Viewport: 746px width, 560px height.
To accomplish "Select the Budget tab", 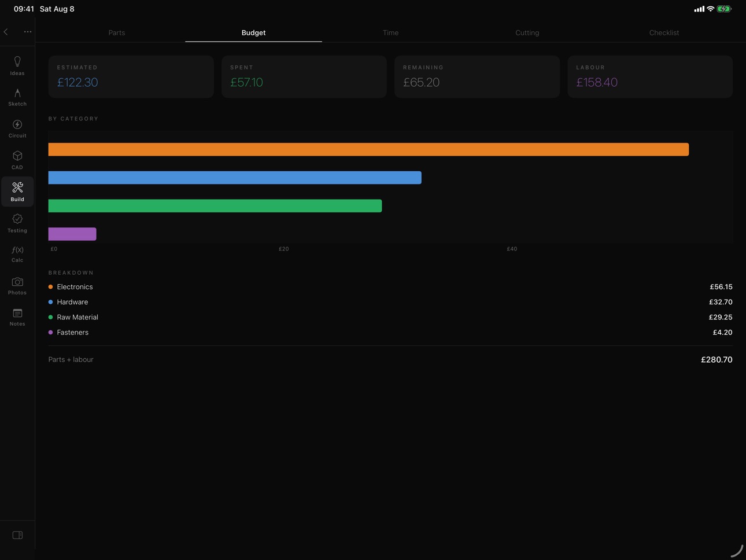I will pos(253,32).
